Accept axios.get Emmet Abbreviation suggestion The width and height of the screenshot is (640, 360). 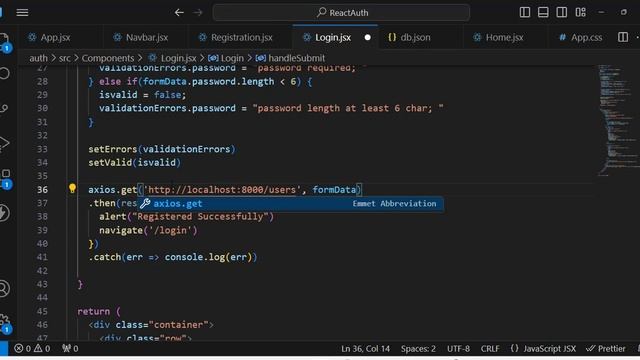[290, 204]
